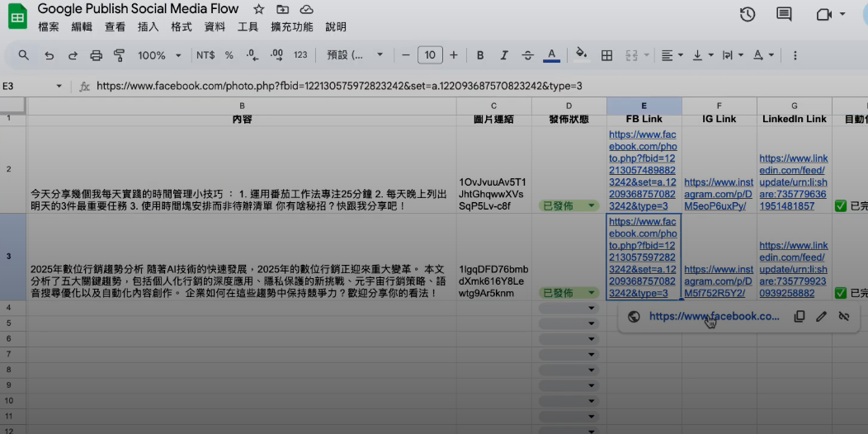Screen dimensions: 868x434
Task: Open the 資料 menu
Action: pyautogui.click(x=215, y=27)
